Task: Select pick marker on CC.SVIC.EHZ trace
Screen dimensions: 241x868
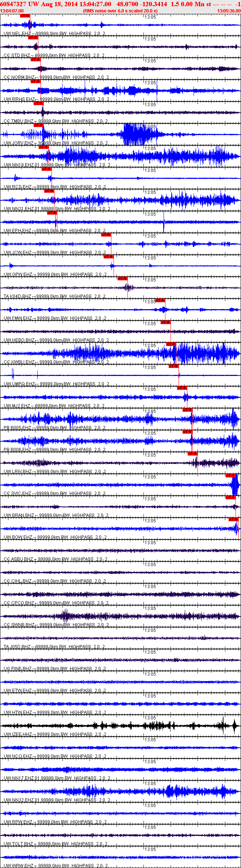Action: pyautogui.click(x=231, y=476)
